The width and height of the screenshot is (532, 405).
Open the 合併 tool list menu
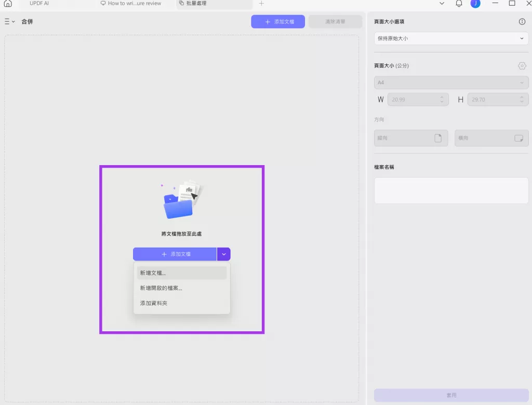pyautogui.click(x=9, y=21)
